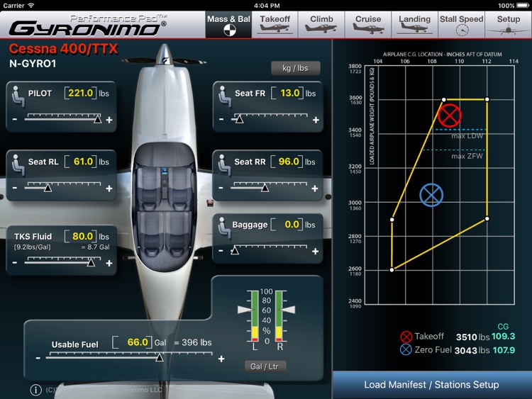This screenshot has width=532, height=399.
Task: Edit the TKS Fluid field 80.0
Action: coord(80,236)
